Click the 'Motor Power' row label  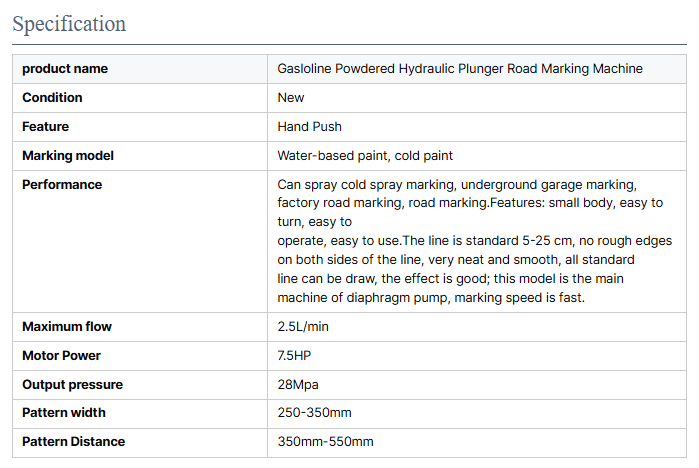[x=62, y=356]
